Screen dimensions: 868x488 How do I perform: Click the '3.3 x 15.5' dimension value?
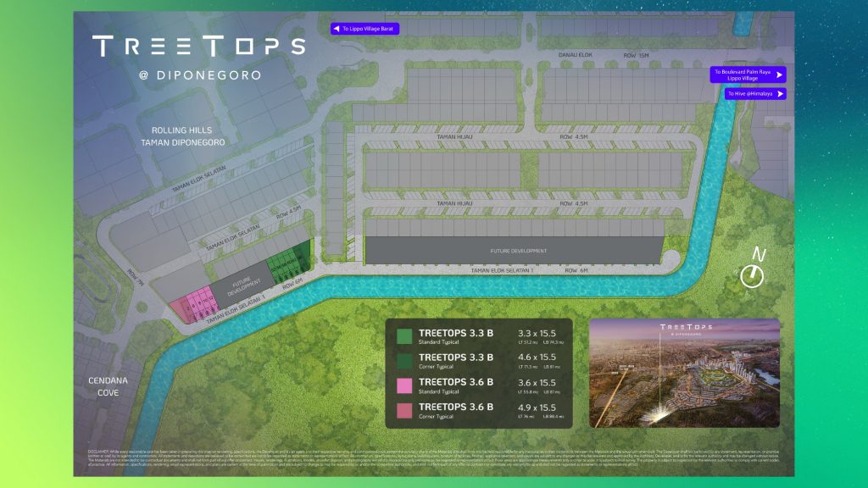click(x=537, y=333)
